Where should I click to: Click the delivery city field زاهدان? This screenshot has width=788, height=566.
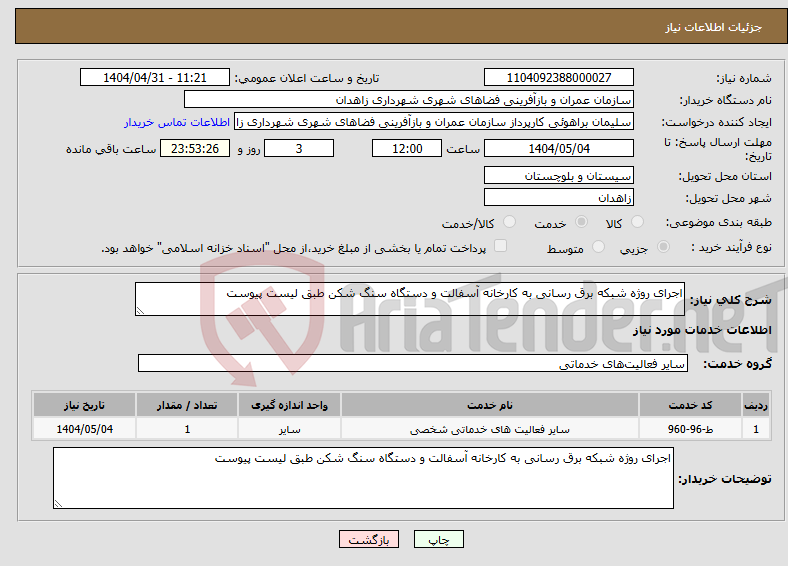click(x=558, y=197)
